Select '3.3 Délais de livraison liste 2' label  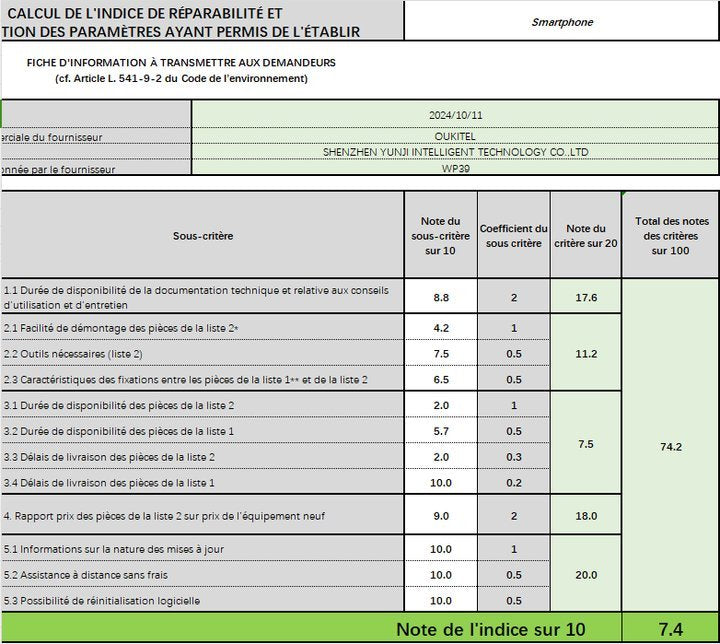click(202, 457)
